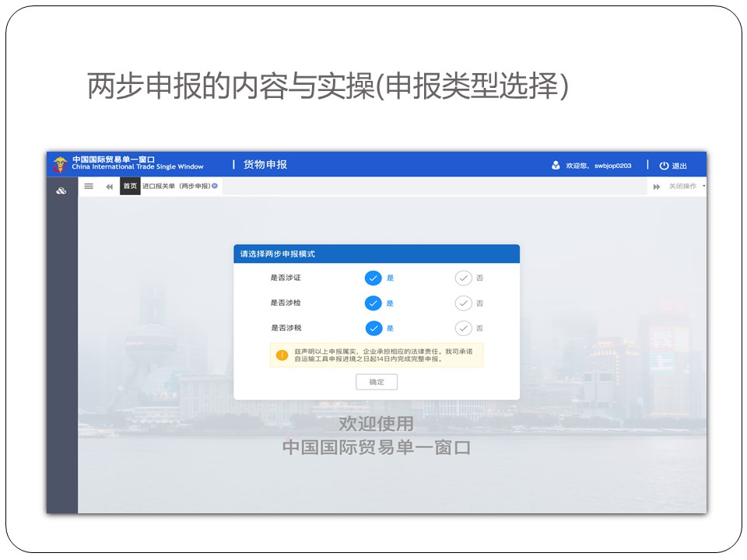Image resolution: width=747 pixels, height=560 pixels.
Task: Click the orange warning icon in the declaration notice
Action: coord(282,355)
